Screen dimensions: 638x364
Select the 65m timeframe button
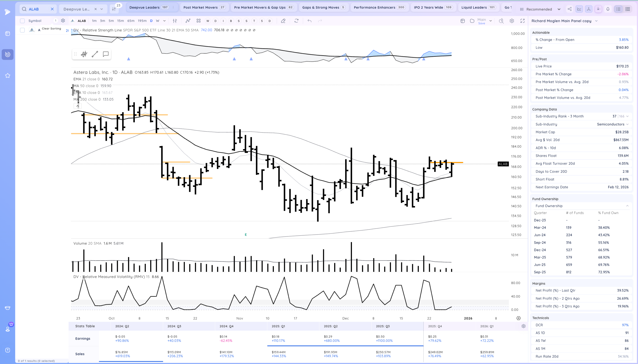131,21
